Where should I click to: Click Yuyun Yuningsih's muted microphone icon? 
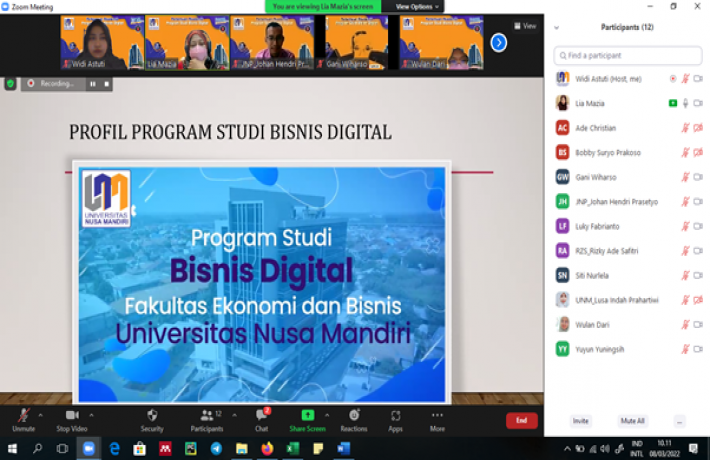[686, 349]
